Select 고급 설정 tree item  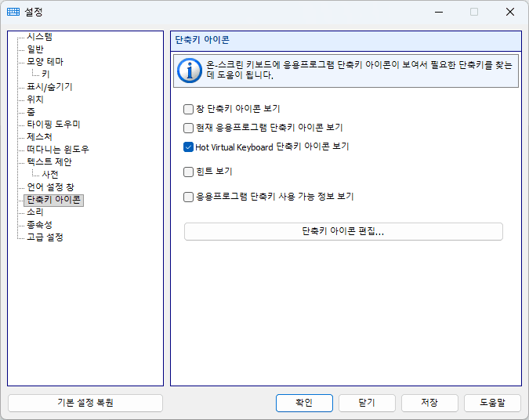point(45,237)
